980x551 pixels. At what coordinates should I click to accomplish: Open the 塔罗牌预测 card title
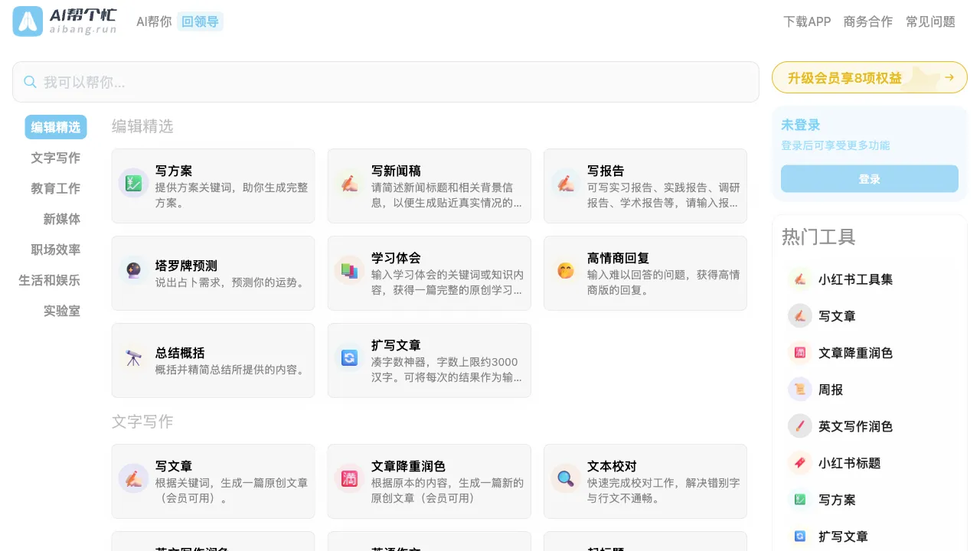[186, 266]
